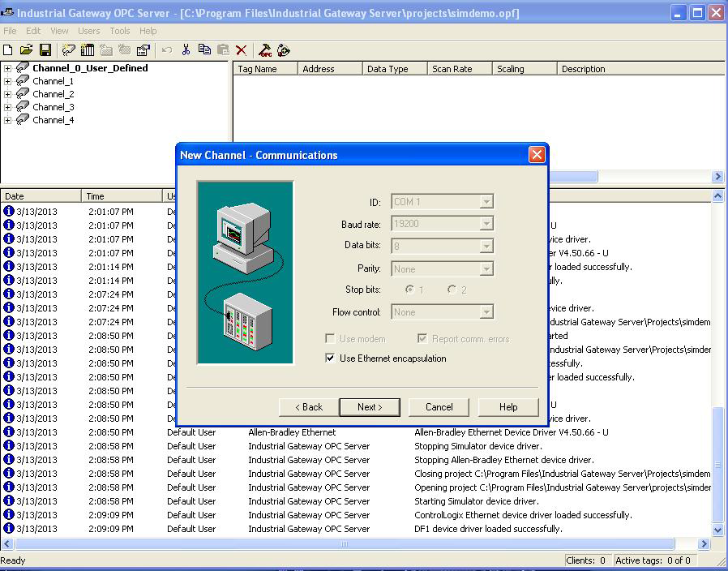Click the event log horizontal scrollbar thumb
This screenshot has height=571, width=728.
(x=345, y=543)
